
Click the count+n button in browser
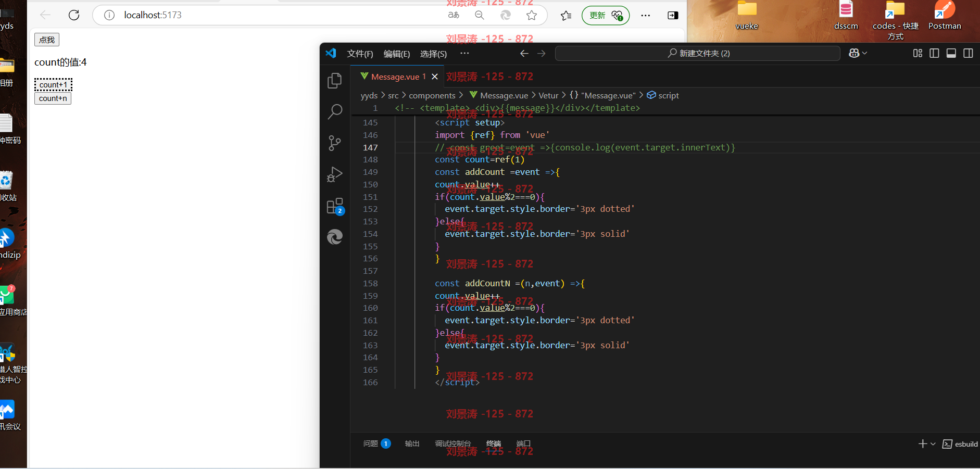pos(53,98)
